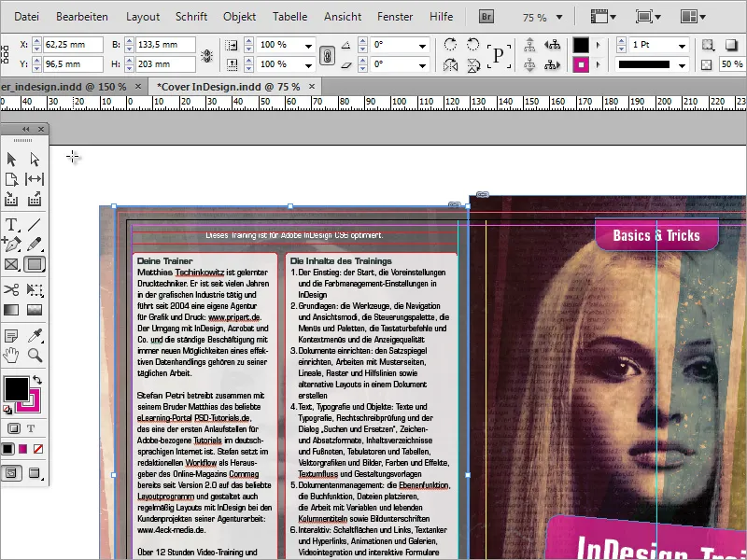Flip selection horizontally

tap(450, 64)
